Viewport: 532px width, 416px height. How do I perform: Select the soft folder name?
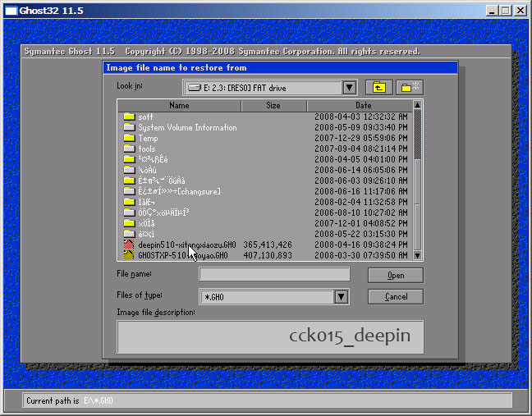coord(145,117)
